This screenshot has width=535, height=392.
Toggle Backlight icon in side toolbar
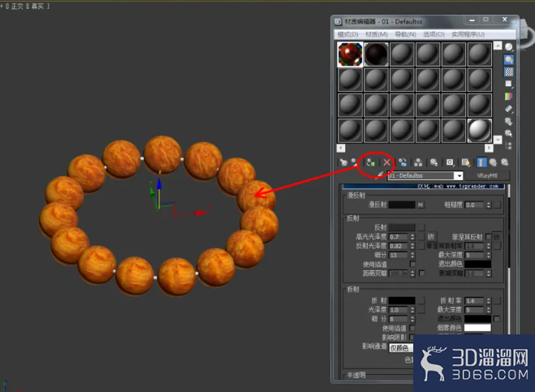click(509, 60)
